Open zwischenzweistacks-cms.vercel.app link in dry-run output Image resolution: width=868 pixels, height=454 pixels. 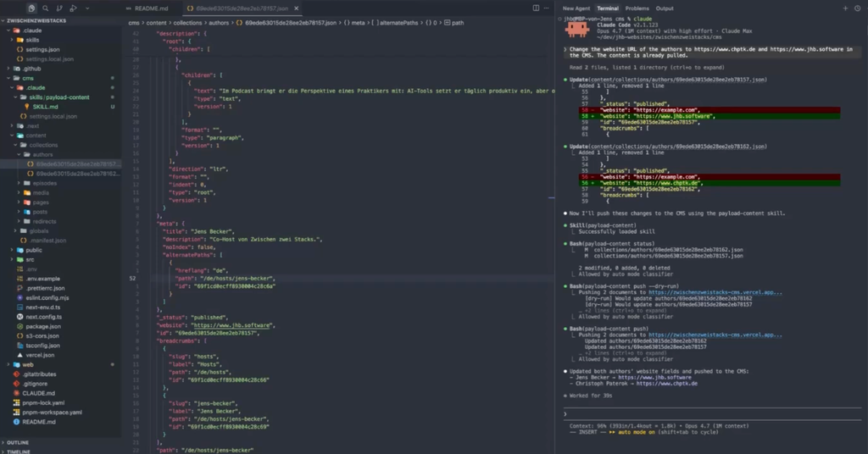point(715,292)
